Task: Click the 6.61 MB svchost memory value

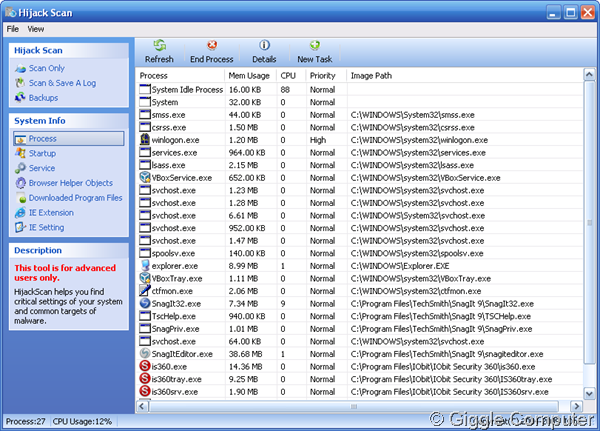Action: 243,216
